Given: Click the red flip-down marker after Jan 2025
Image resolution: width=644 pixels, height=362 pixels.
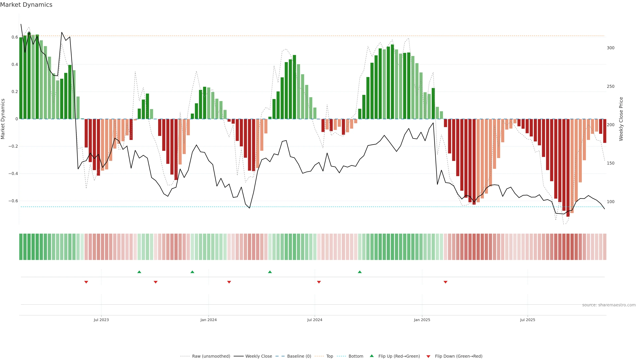Looking at the screenshot, I should click(445, 282).
